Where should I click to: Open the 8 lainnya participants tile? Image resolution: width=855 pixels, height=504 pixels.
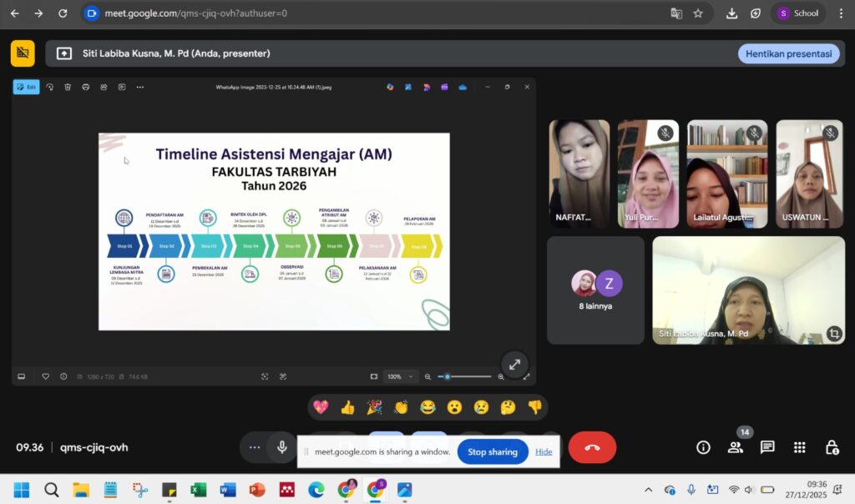[595, 290]
